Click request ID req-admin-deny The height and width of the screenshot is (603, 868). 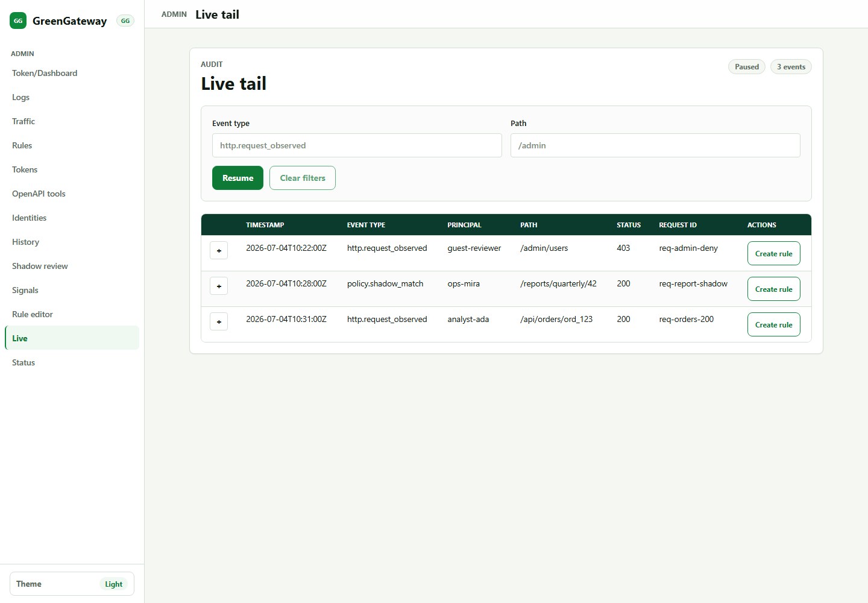688,248
